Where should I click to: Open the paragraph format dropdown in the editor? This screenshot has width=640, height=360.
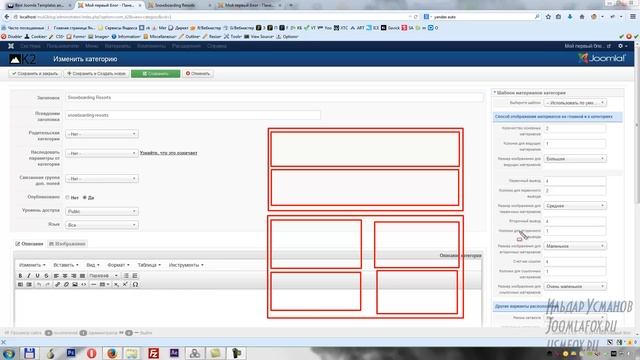pyautogui.click(x=104, y=276)
